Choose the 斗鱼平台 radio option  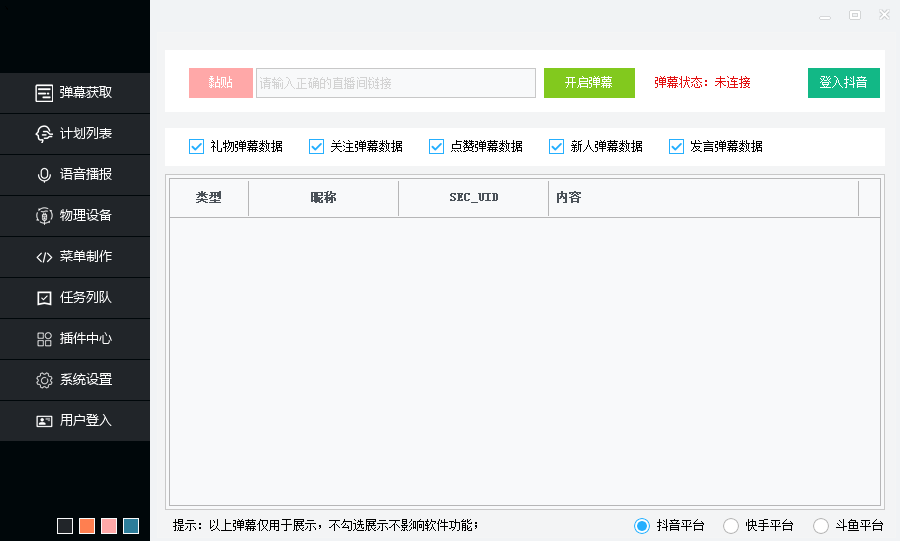click(821, 526)
